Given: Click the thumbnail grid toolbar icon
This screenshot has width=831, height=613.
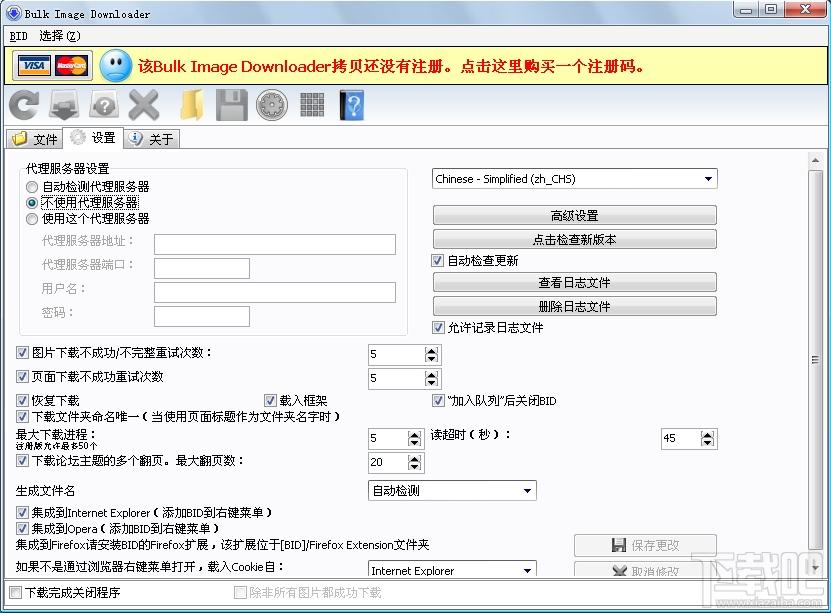Looking at the screenshot, I should point(312,105).
